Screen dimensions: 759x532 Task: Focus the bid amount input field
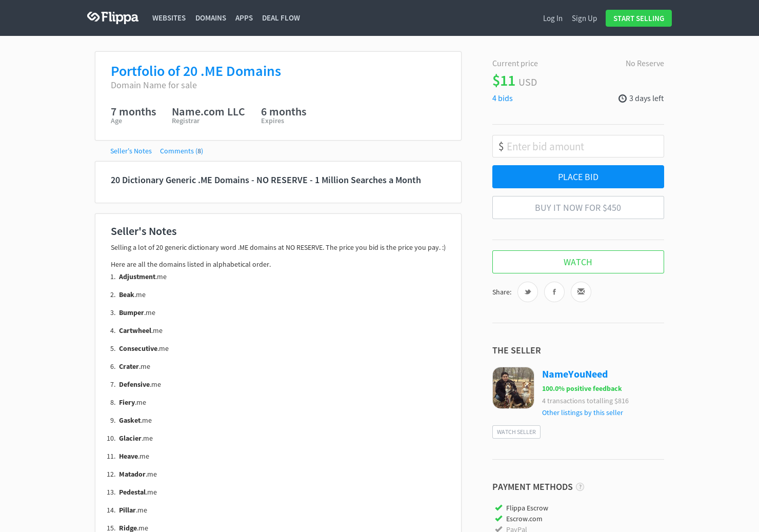point(578,146)
